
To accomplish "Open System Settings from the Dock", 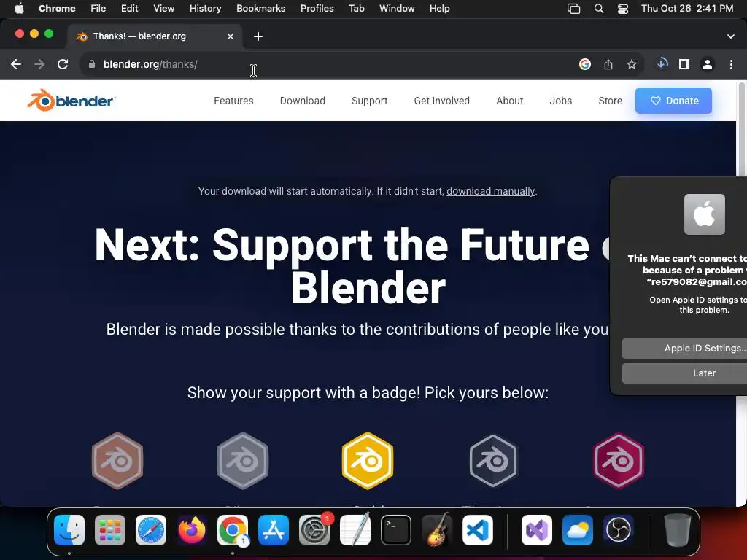I will (x=314, y=530).
